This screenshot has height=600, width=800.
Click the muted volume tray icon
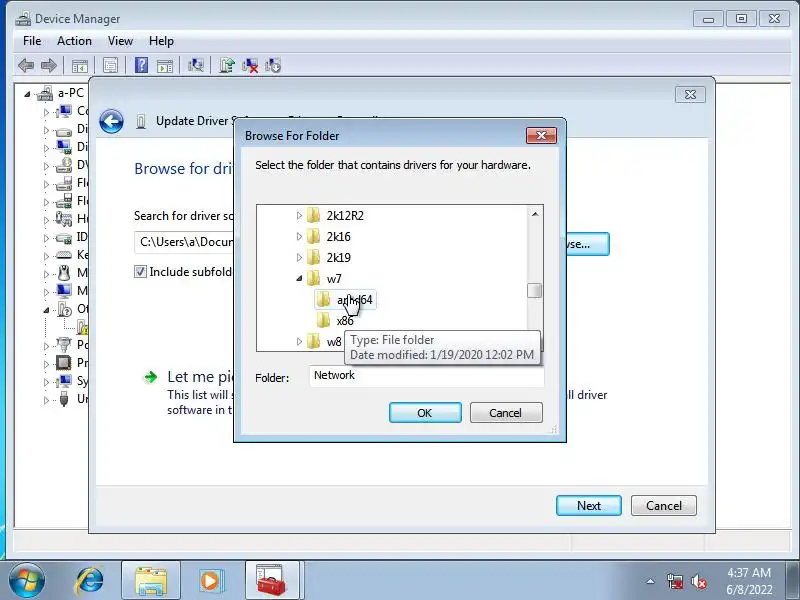click(x=698, y=581)
